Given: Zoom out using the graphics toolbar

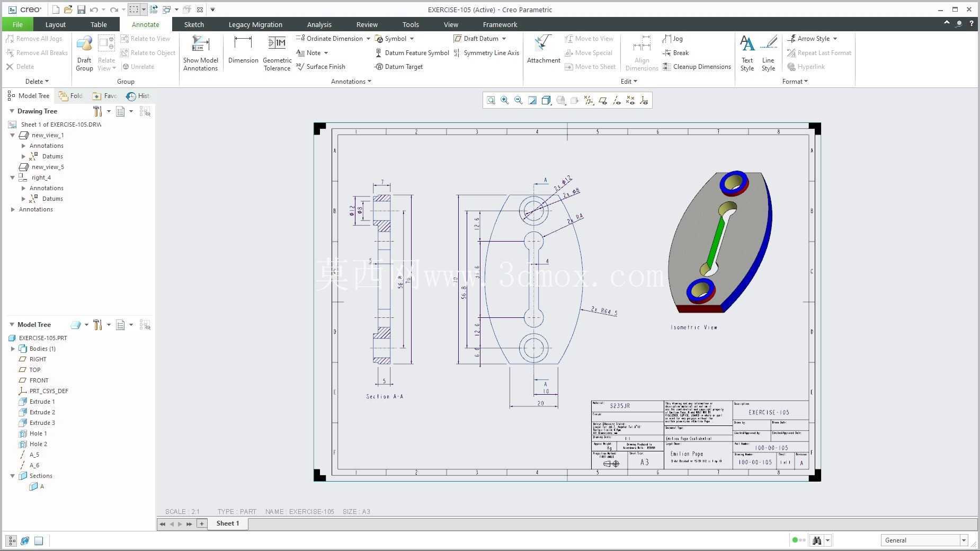Looking at the screenshot, I should (519, 100).
